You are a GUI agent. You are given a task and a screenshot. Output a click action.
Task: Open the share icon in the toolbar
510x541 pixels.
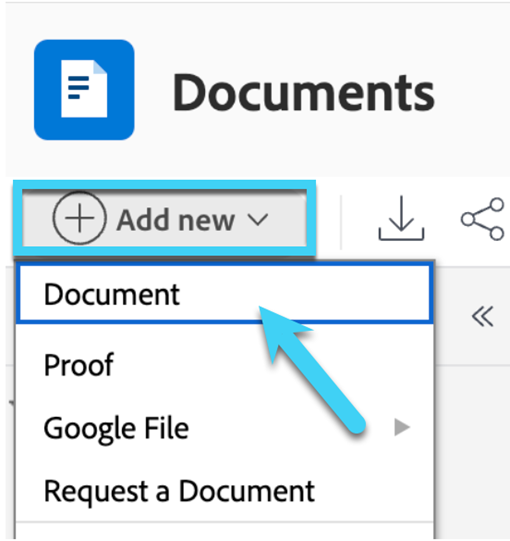tap(483, 219)
